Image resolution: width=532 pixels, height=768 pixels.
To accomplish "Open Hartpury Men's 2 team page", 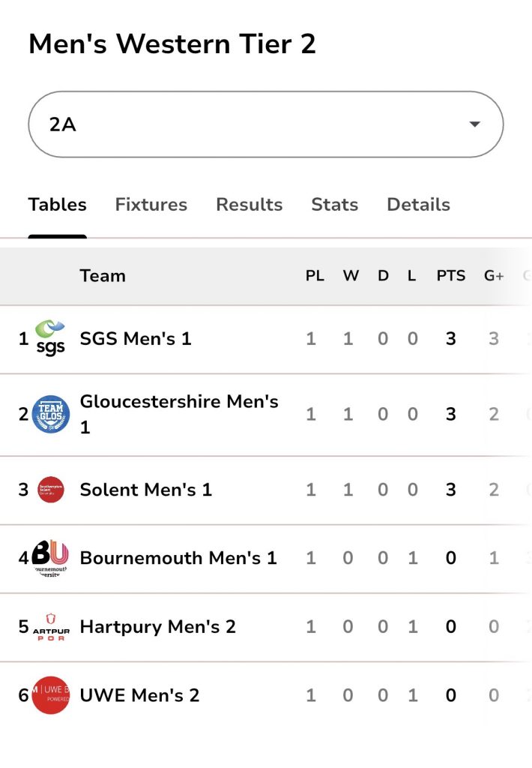I will coord(157,626).
